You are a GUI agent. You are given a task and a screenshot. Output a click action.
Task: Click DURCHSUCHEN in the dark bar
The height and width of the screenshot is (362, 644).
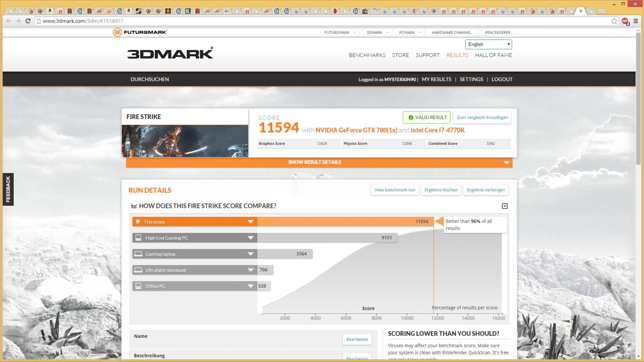[x=150, y=79]
